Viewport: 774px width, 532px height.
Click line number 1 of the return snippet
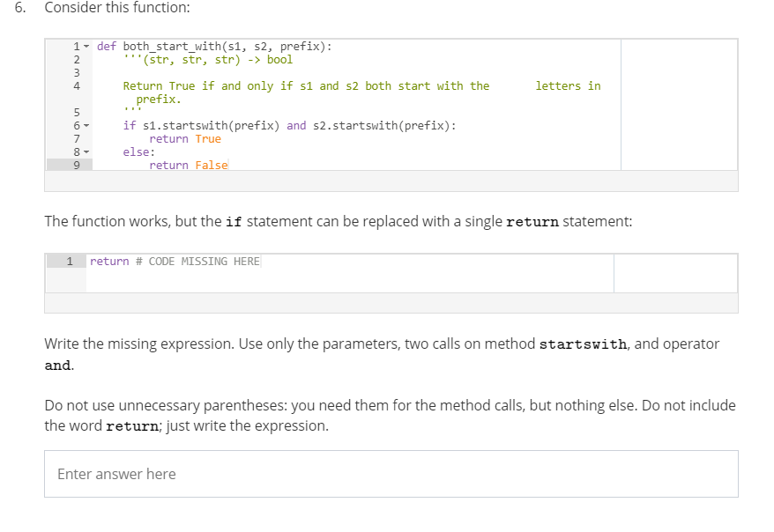pyautogui.click(x=71, y=261)
